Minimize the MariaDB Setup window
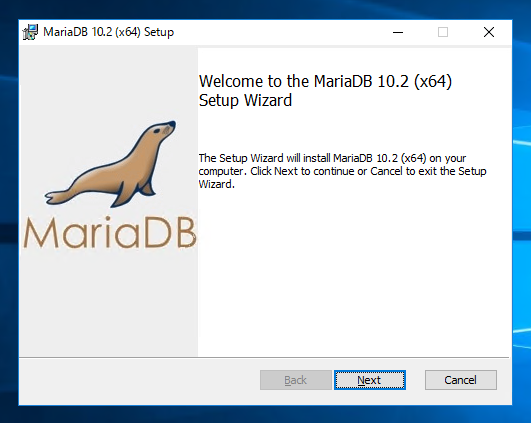 (398, 33)
